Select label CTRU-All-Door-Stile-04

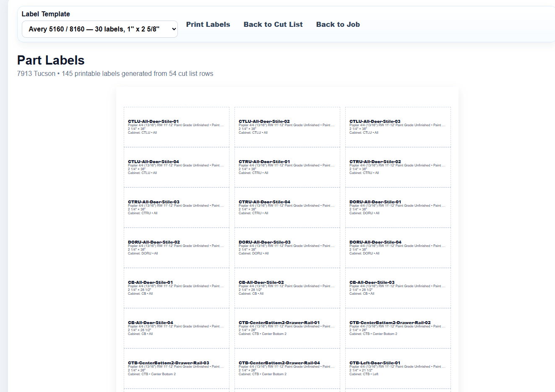pos(287,208)
